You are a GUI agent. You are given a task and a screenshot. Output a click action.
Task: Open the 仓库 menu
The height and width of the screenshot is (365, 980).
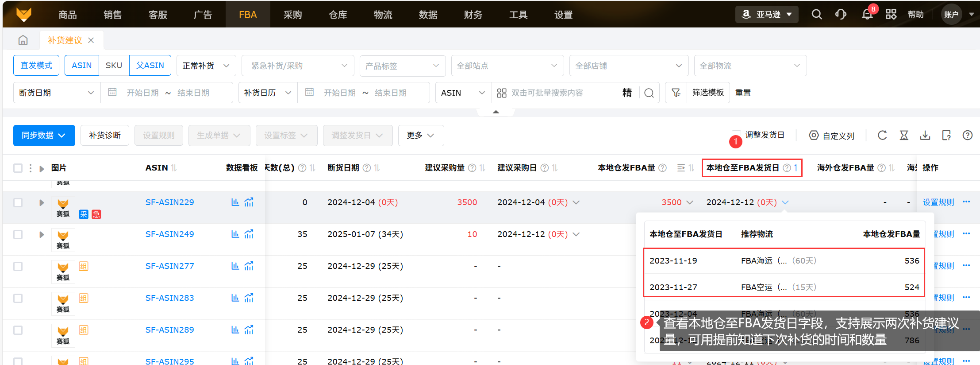click(338, 15)
